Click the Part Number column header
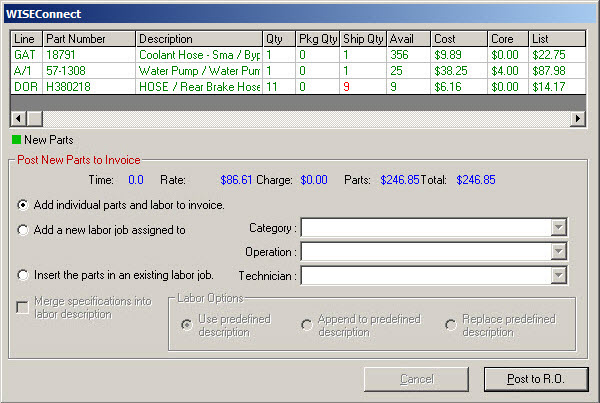The height and width of the screenshot is (403, 600). [x=88, y=39]
